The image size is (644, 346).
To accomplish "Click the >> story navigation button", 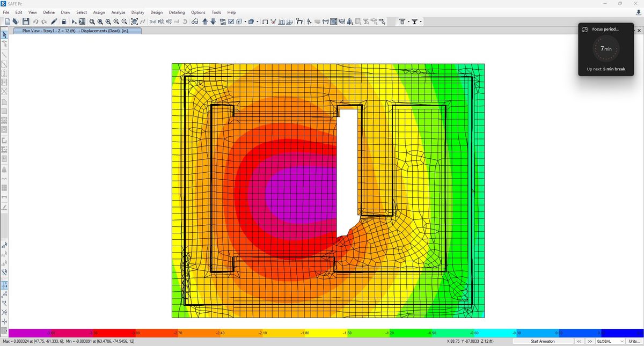I will pos(590,341).
